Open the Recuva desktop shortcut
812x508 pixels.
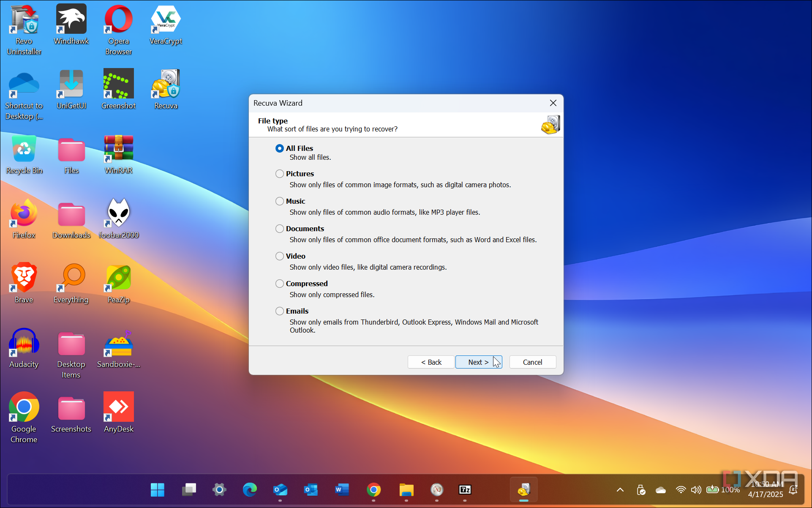[x=166, y=89]
